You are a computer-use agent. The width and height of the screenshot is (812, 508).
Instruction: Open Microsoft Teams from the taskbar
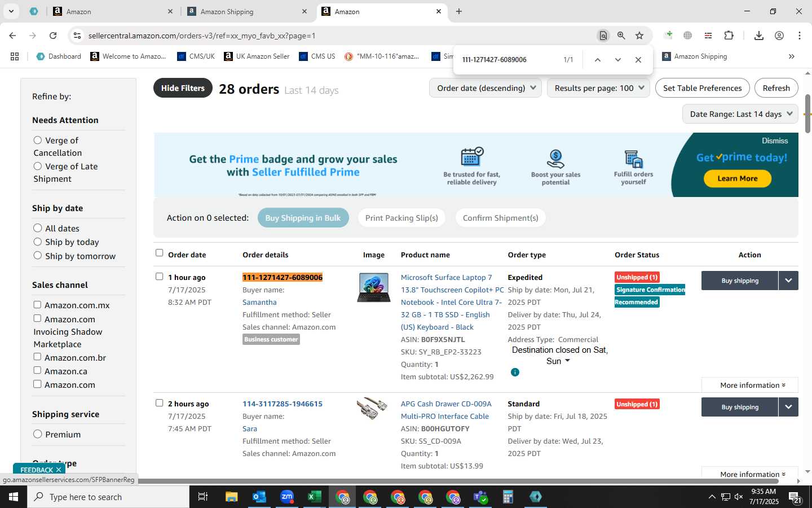480,497
